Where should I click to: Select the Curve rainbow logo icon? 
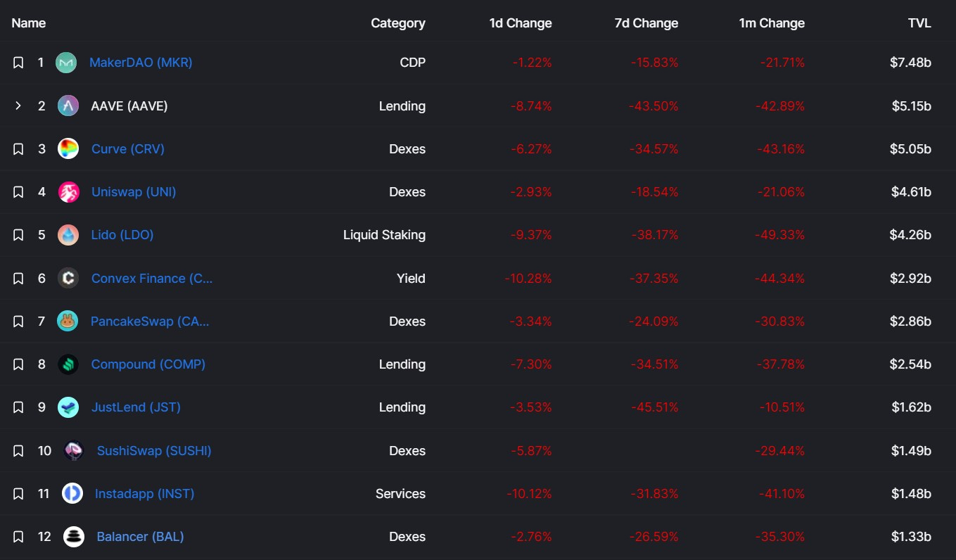[68, 148]
